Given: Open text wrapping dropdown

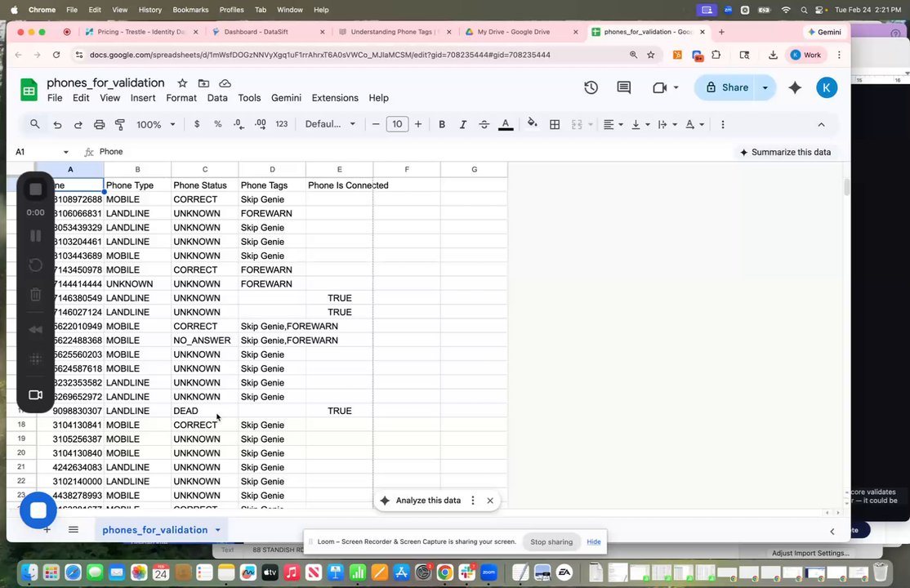Looking at the screenshot, I should pos(667,124).
